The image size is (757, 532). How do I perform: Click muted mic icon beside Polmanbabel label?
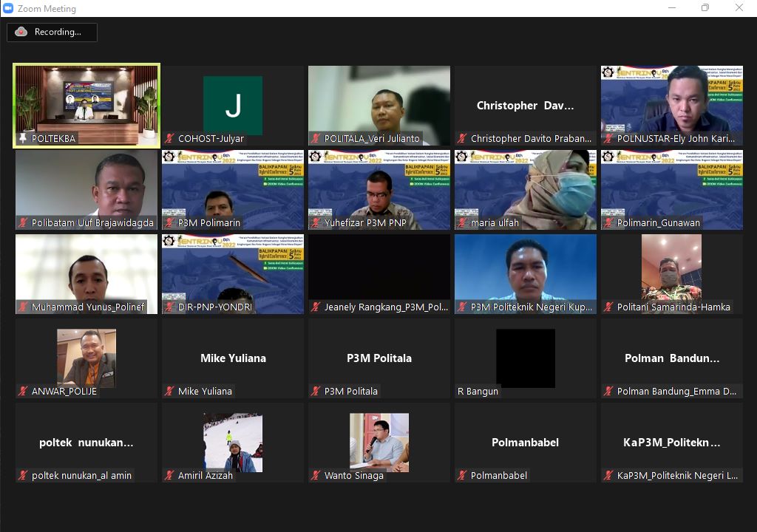462,476
